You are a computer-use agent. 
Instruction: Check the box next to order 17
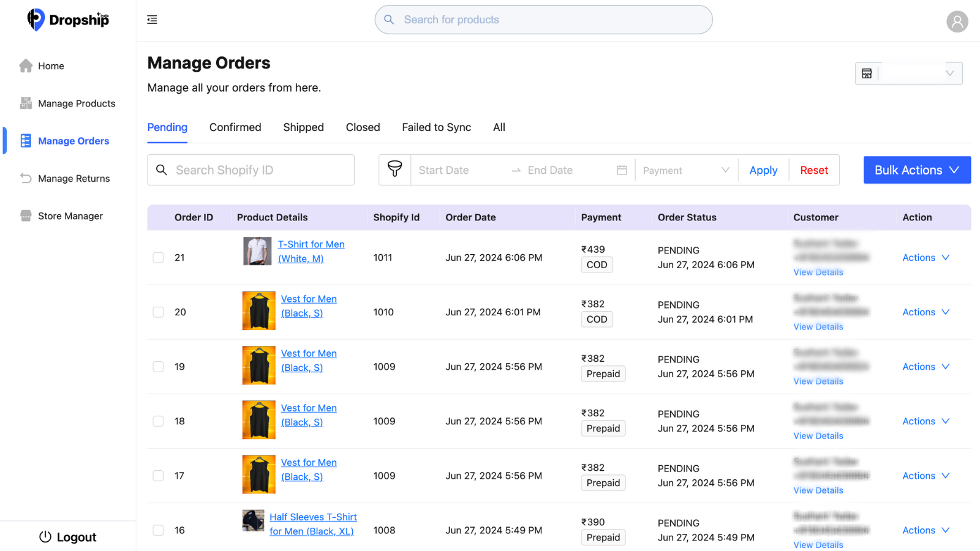158,476
